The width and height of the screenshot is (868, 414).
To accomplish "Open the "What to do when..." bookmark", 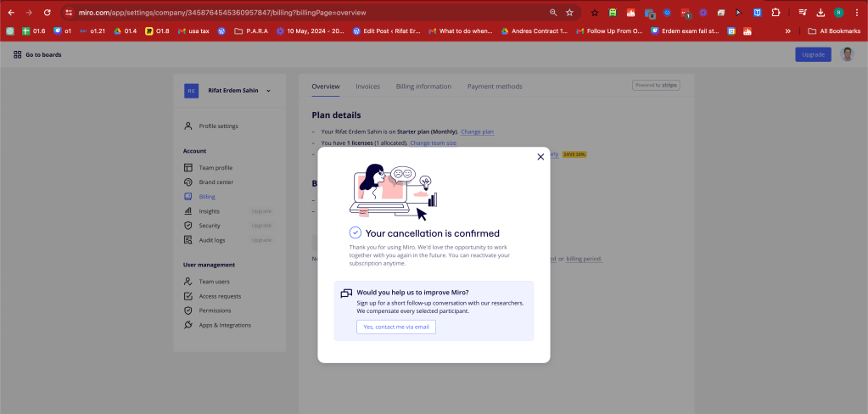I will (x=461, y=31).
